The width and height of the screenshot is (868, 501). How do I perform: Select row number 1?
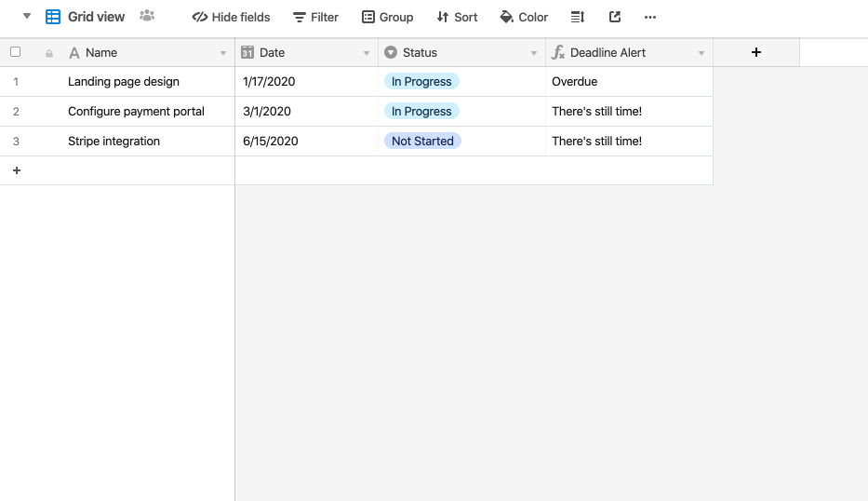tap(16, 82)
